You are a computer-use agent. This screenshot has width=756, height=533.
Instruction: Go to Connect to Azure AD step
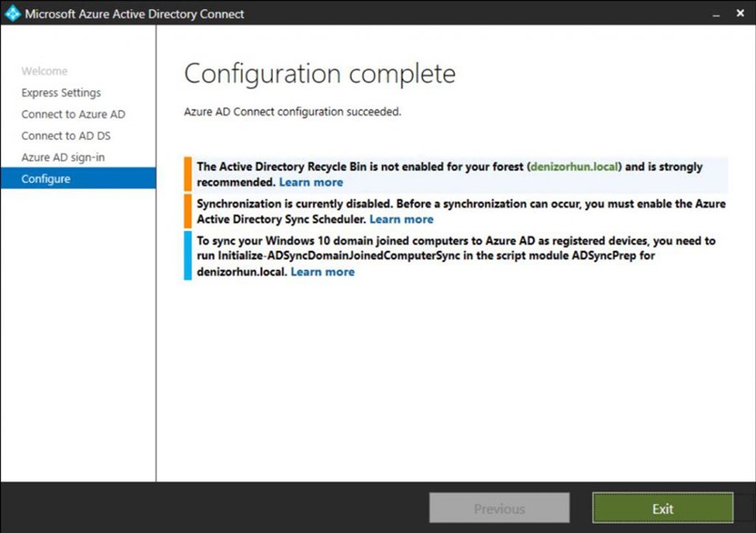[73, 114]
